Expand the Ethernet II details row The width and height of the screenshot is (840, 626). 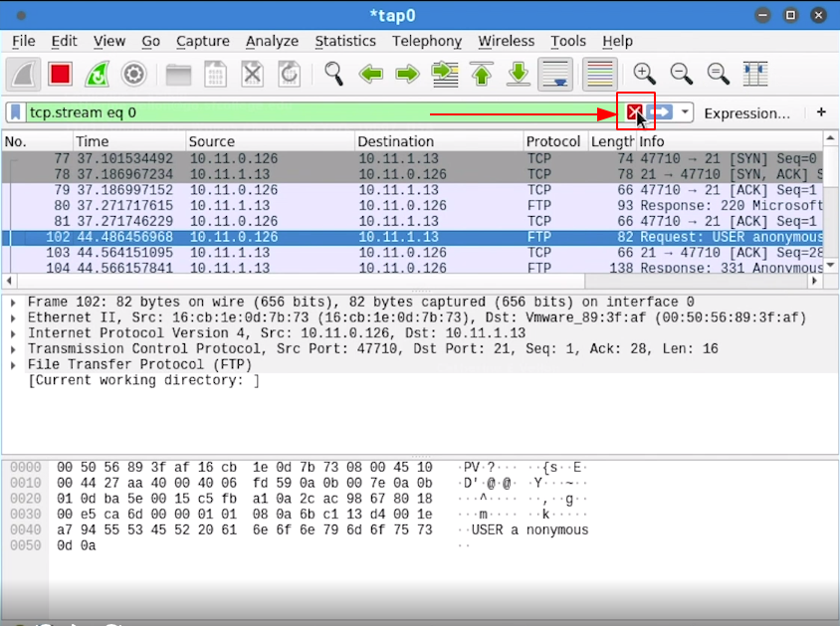point(13,317)
